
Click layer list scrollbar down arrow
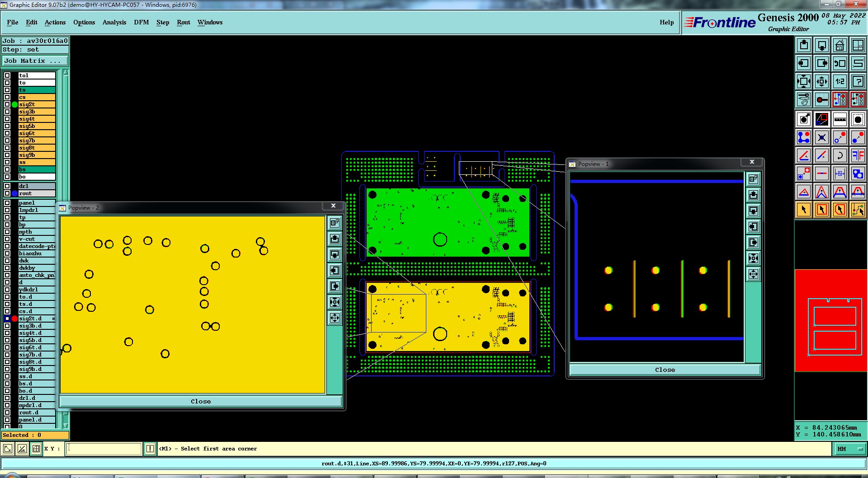click(66, 426)
